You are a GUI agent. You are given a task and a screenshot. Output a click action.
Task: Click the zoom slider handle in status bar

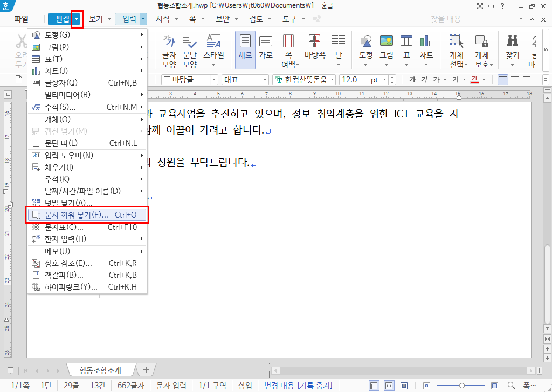pos(461,386)
